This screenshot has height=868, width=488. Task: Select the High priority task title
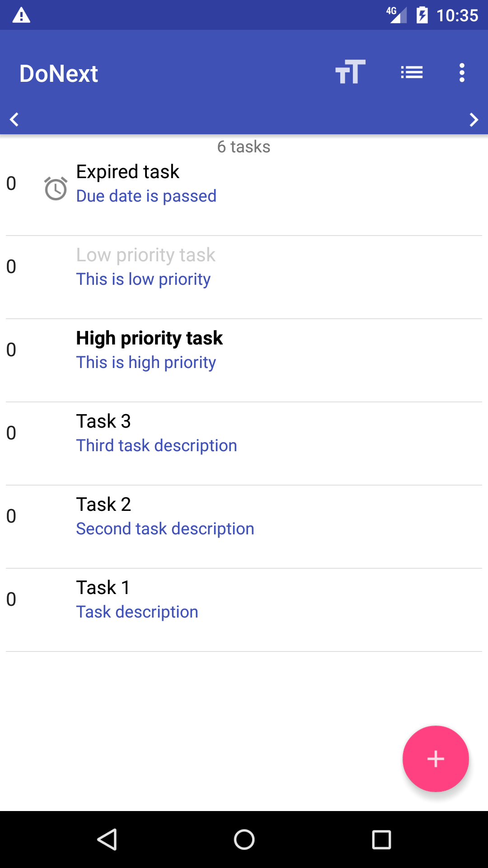(x=149, y=338)
